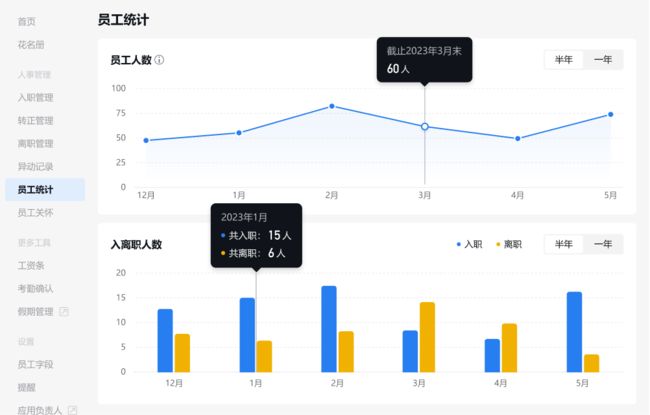Viewport: 650px width, 415px height.
Task: Open 工资条 in the sidebar
Action: (31, 265)
